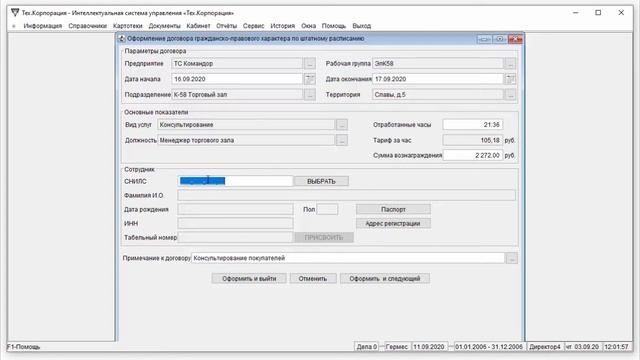The width and height of the screenshot is (640, 360).
Task: Open the Предприятие lookup ellipsis button
Action: (310, 64)
